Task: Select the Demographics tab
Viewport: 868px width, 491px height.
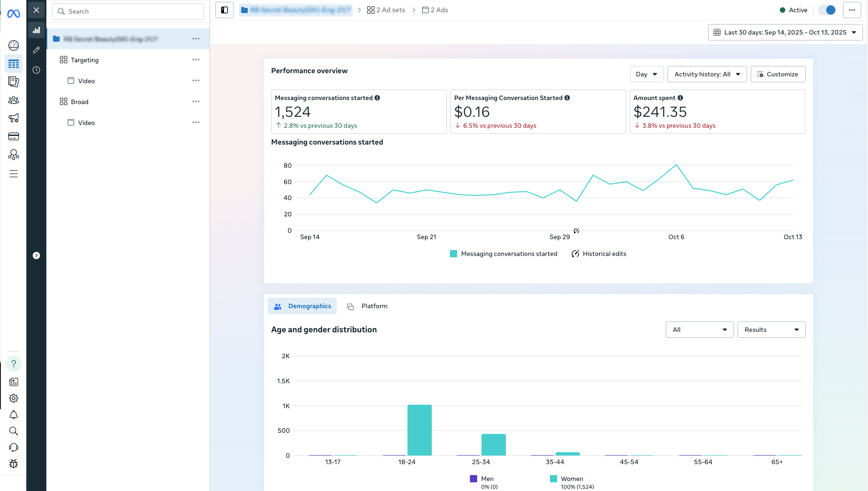Action: point(302,306)
